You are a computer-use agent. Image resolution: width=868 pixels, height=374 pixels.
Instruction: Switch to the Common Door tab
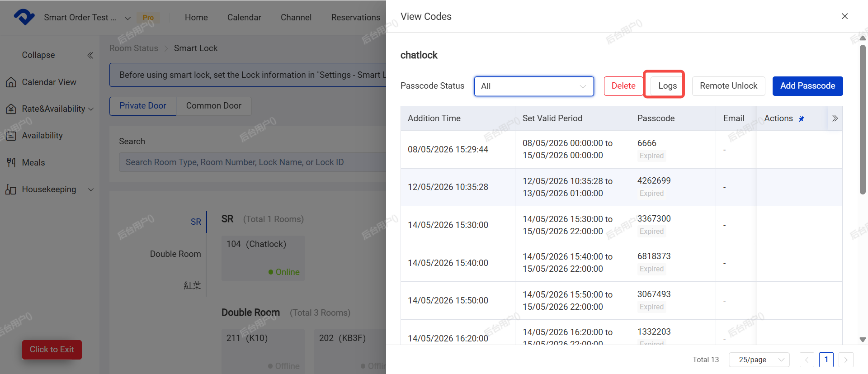(x=214, y=106)
